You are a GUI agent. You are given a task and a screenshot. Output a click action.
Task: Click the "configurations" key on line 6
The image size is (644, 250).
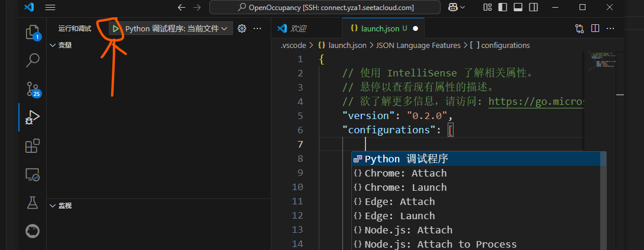pos(389,130)
